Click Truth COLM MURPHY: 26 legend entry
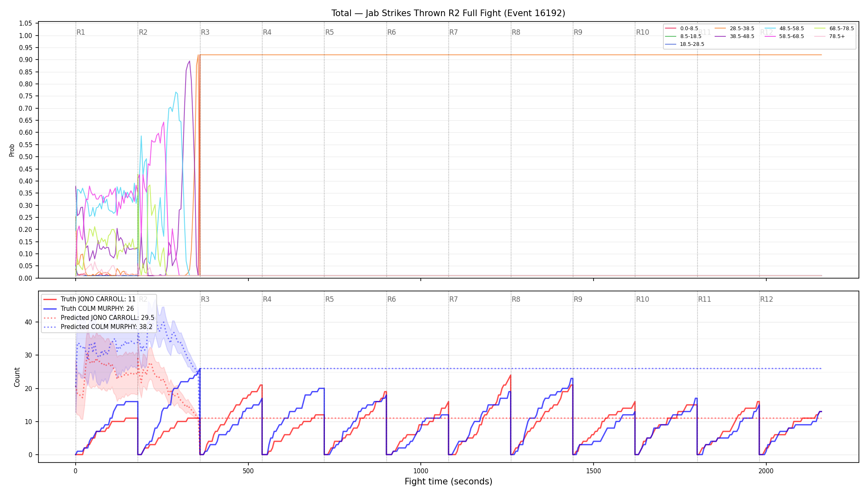Image resolution: width=868 pixels, height=496 pixels. (x=89, y=308)
